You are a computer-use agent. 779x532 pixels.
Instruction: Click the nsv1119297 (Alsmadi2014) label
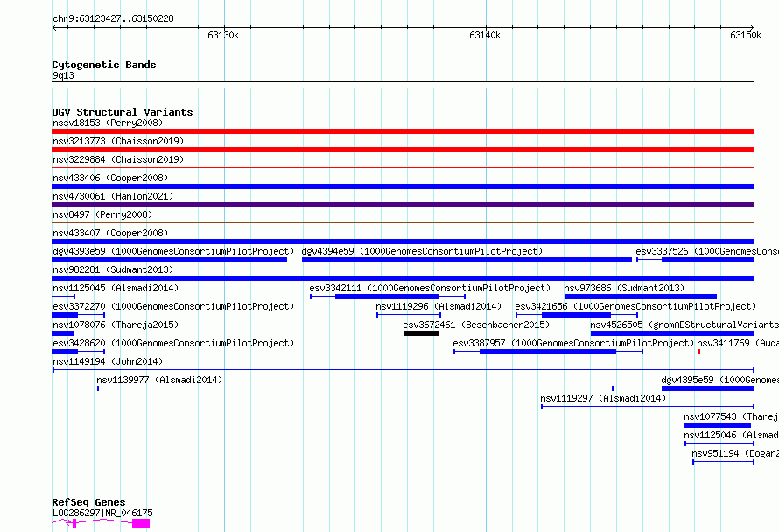[603, 398]
